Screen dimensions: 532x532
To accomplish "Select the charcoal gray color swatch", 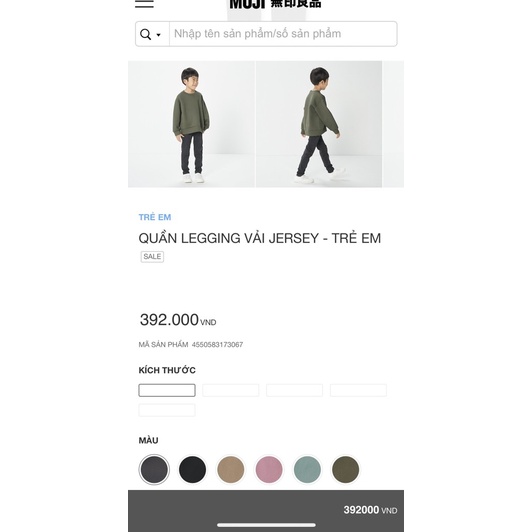I will point(154,470).
